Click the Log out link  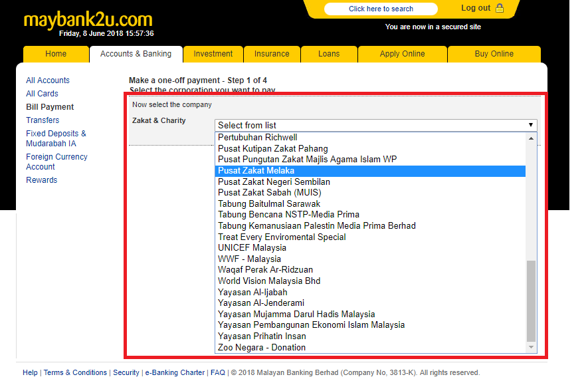tap(475, 9)
